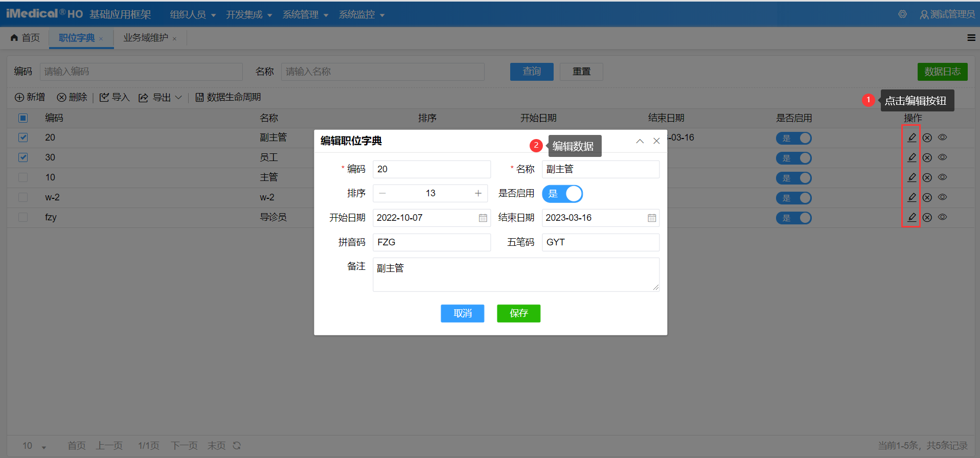
Task: Click the pagination refresh icon
Action: 237,445
